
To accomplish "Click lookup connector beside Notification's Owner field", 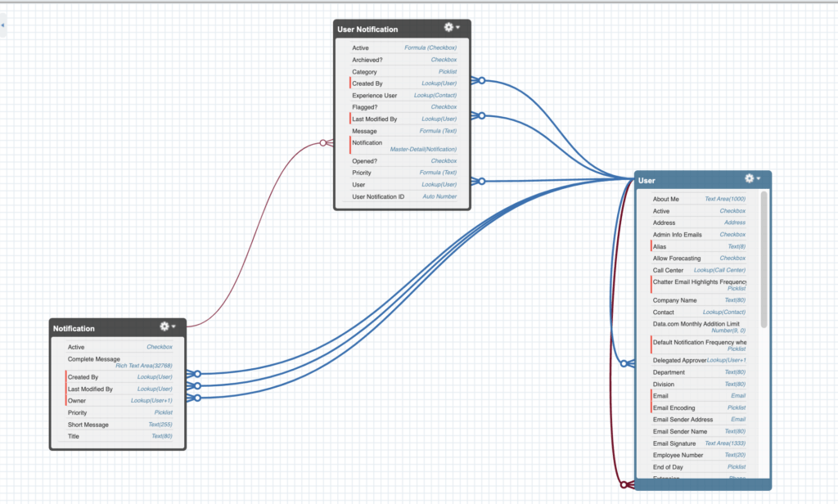I will click(196, 399).
